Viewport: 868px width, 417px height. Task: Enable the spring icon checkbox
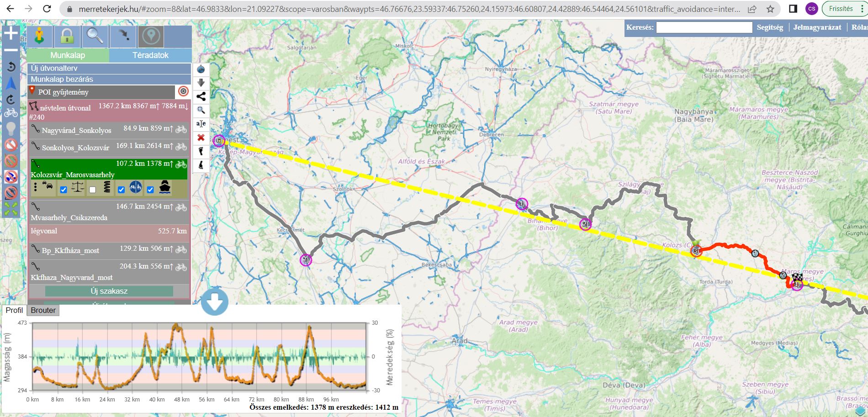[x=93, y=190]
